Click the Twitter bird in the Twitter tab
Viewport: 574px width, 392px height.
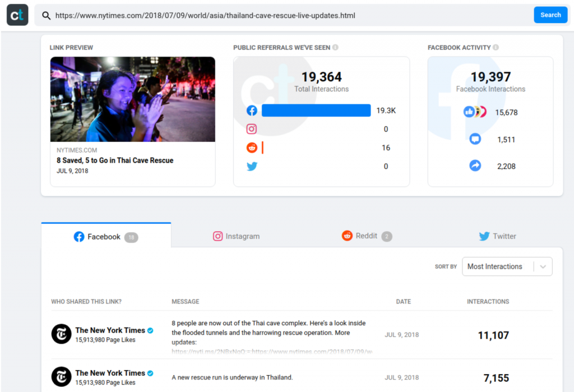click(x=484, y=236)
